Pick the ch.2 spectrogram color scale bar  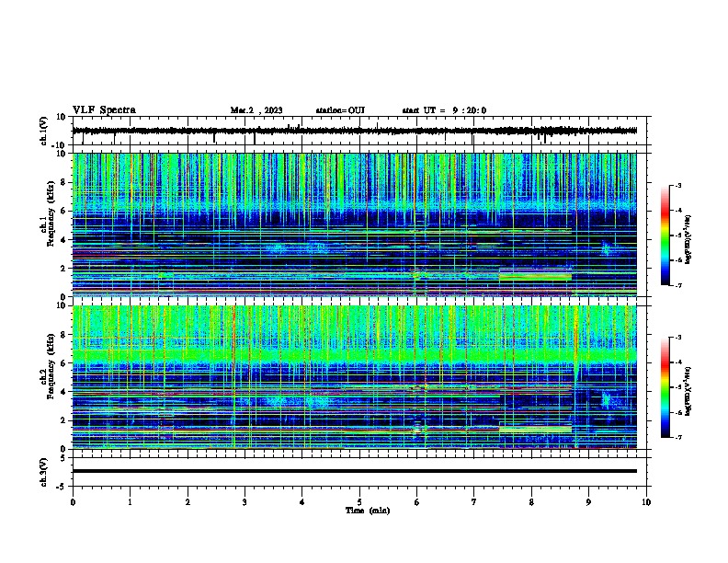point(665,387)
